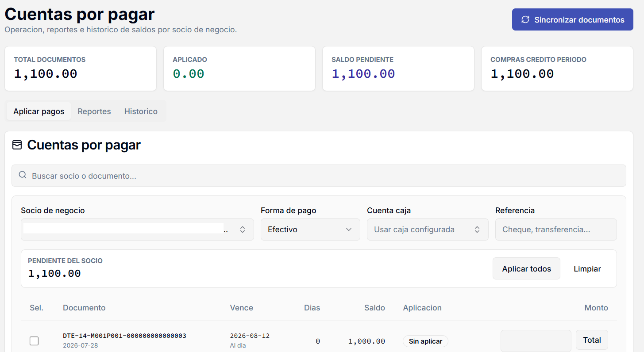Click the Dias column header
Image resolution: width=644 pixels, height=352 pixels.
pyautogui.click(x=312, y=307)
